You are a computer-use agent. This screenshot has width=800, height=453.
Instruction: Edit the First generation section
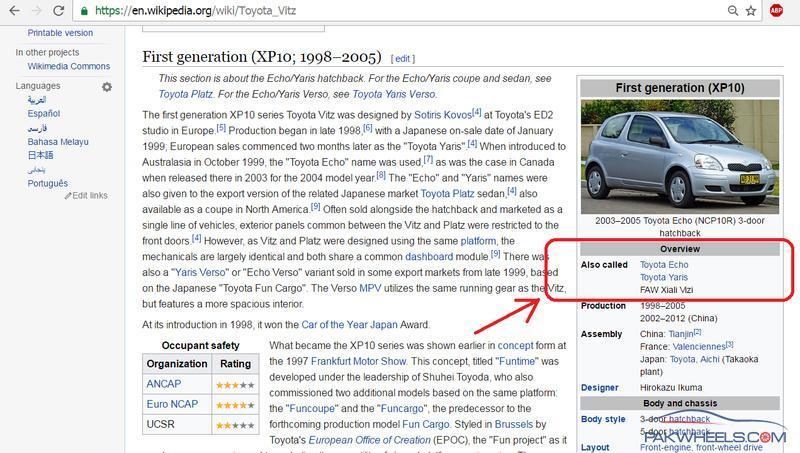pyautogui.click(x=403, y=59)
